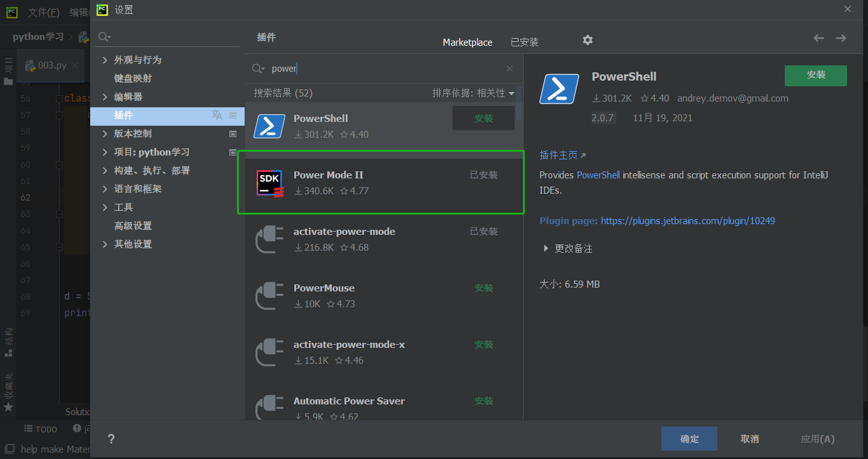The height and width of the screenshot is (459, 868).
Task: Open the 结构 side tool window
Action: [8, 341]
